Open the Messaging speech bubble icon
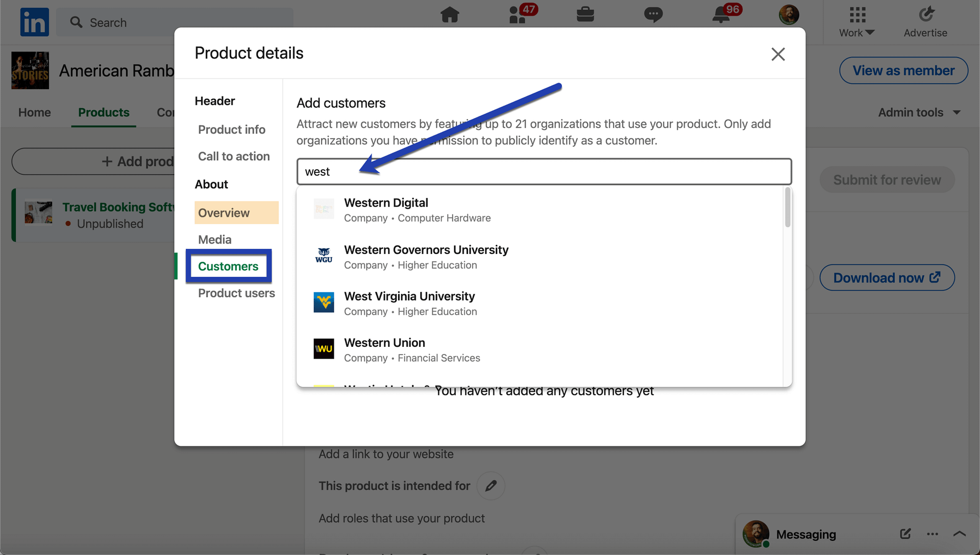The height and width of the screenshot is (555, 980). click(653, 14)
